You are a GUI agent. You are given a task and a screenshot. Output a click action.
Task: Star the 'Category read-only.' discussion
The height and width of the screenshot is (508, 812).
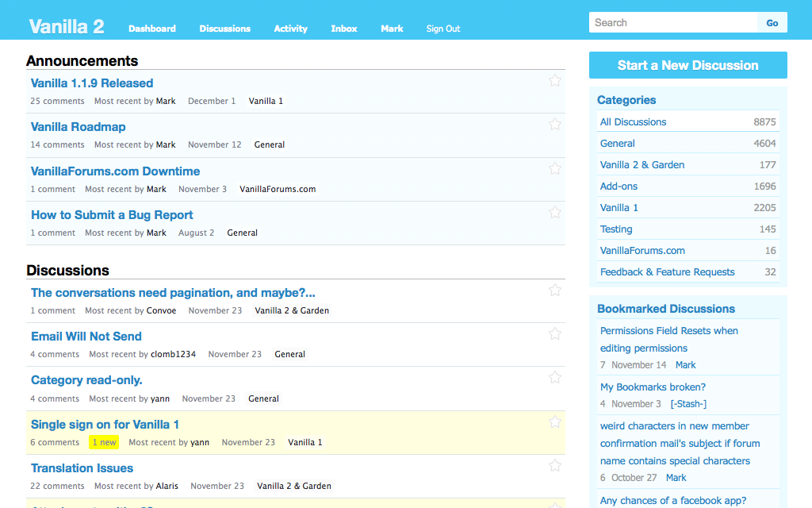555,378
